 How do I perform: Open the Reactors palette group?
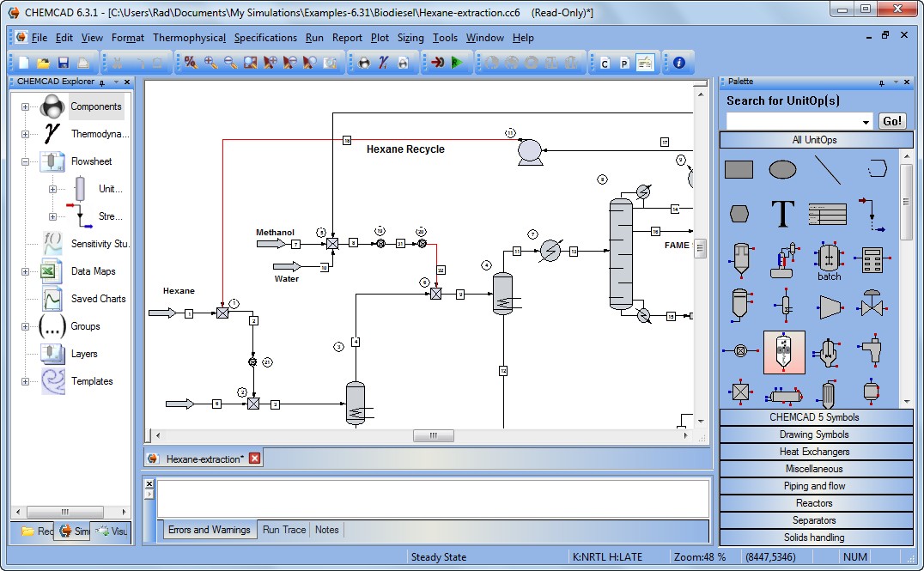click(x=816, y=502)
